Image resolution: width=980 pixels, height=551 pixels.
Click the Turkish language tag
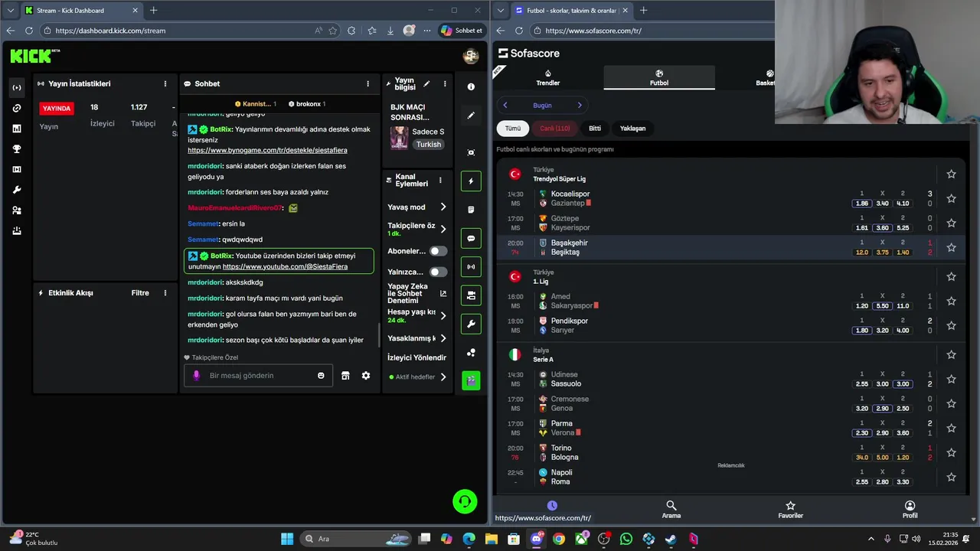point(428,145)
